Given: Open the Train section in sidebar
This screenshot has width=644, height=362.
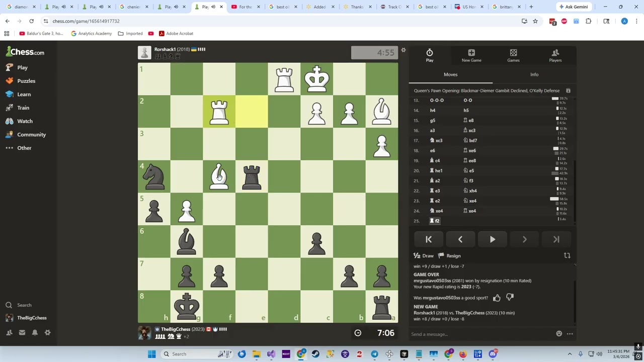Looking at the screenshot, I should point(18,108).
